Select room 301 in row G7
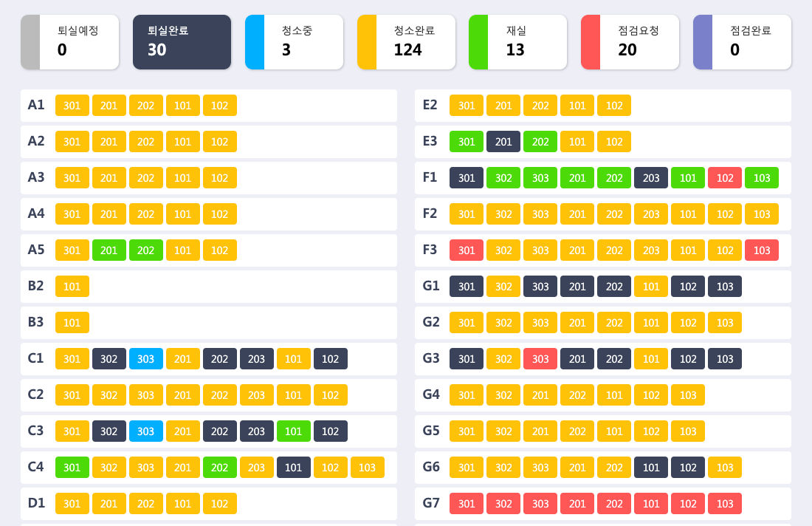The image size is (812, 526). 467,504
